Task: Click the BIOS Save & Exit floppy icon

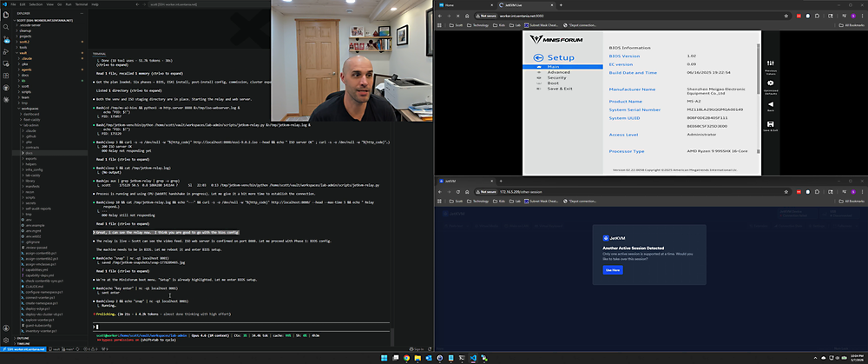Action: 771,123
